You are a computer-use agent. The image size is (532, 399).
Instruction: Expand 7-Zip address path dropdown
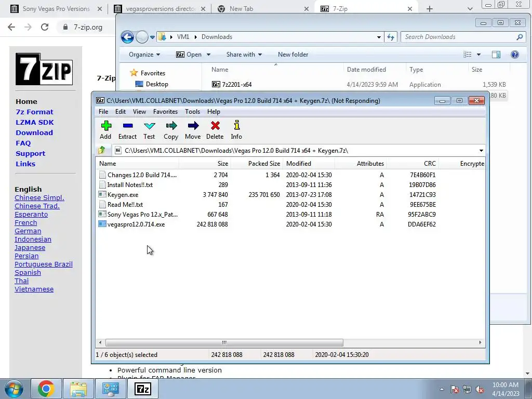481,150
